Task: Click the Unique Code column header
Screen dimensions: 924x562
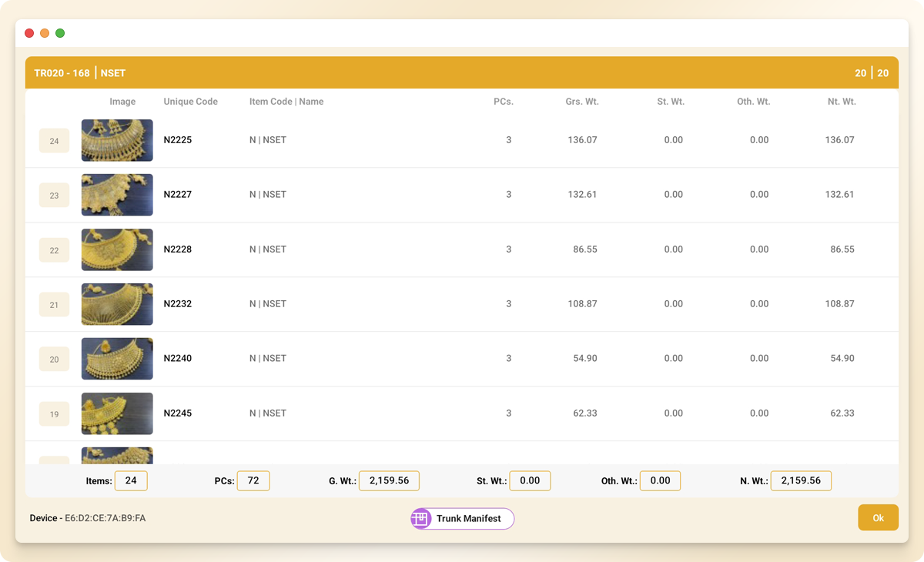Action: 190,102
